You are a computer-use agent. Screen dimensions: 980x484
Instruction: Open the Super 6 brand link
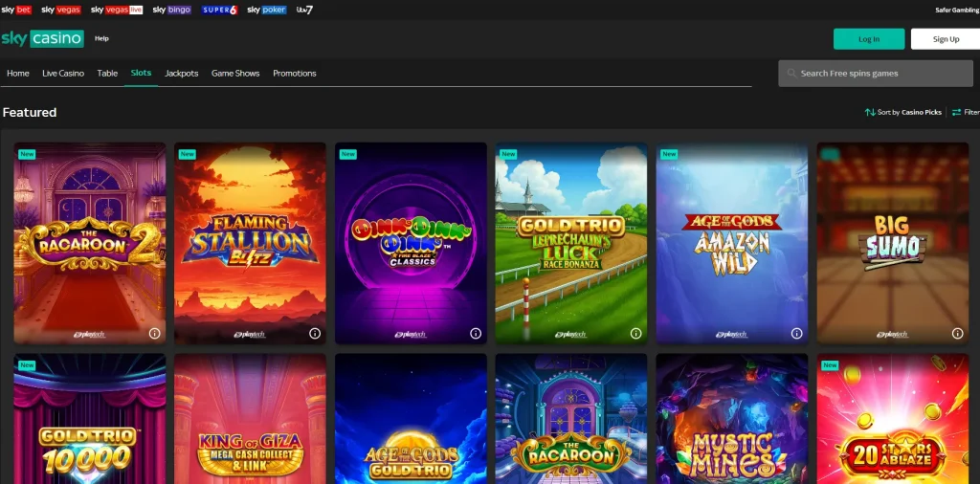[219, 10]
